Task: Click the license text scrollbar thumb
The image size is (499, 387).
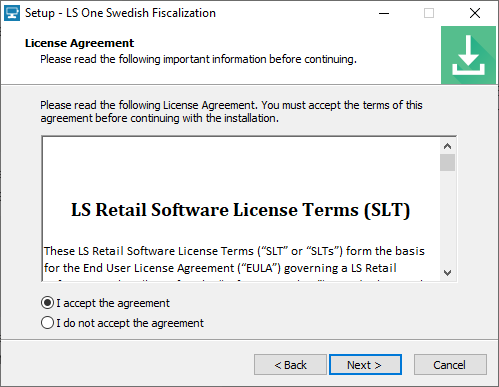Action: tap(447, 162)
